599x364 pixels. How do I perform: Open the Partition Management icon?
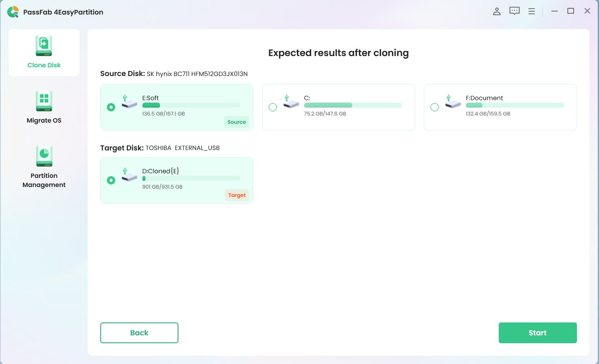tap(44, 156)
